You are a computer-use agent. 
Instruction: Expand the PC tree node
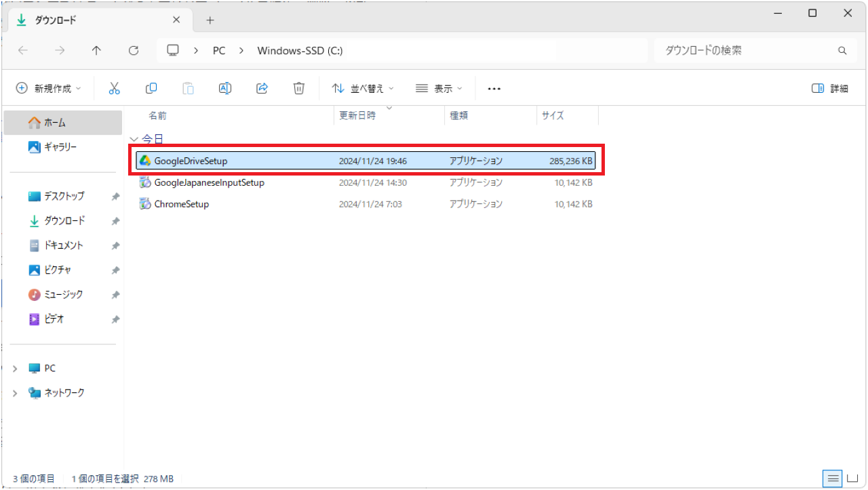point(15,369)
